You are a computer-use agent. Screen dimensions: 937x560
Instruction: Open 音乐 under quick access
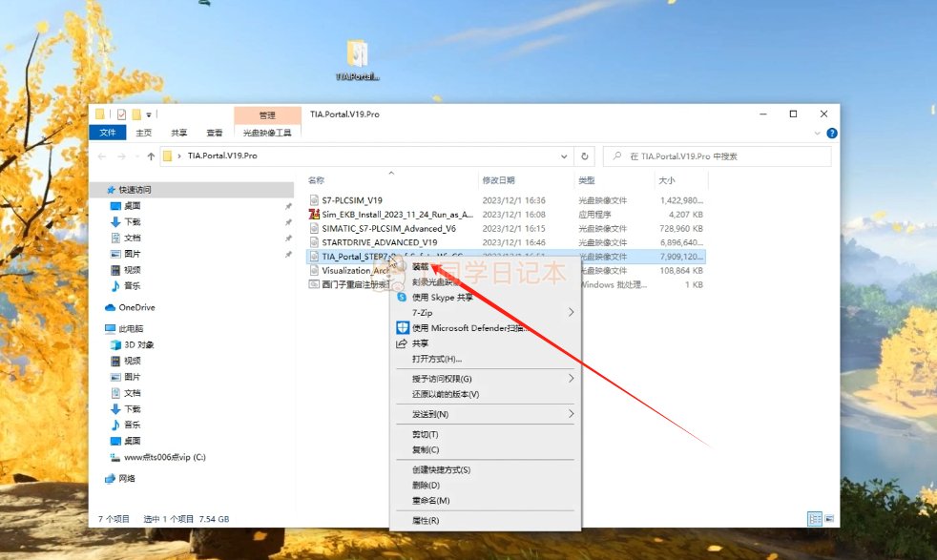[x=132, y=285]
